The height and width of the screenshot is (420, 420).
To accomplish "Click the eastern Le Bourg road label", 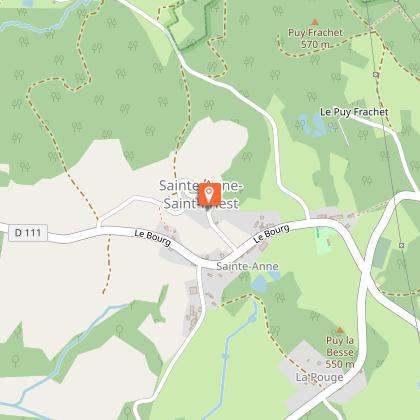I will tap(271, 234).
